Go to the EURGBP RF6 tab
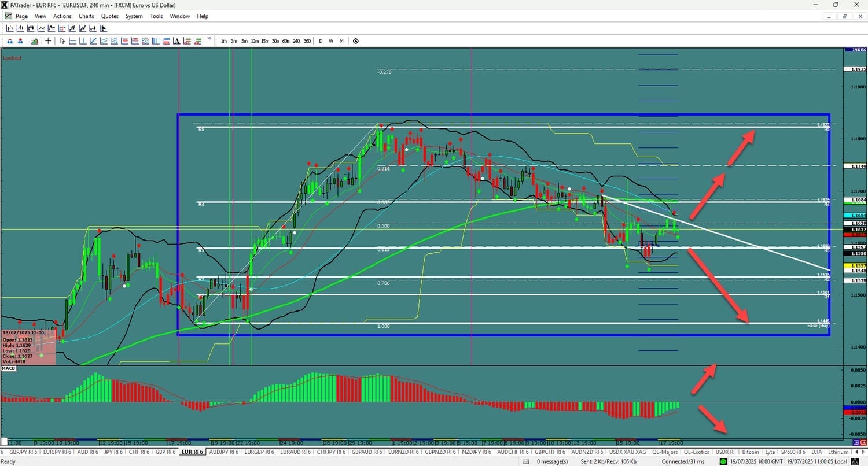This screenshot has width=868, height=466. click(258, 452)
